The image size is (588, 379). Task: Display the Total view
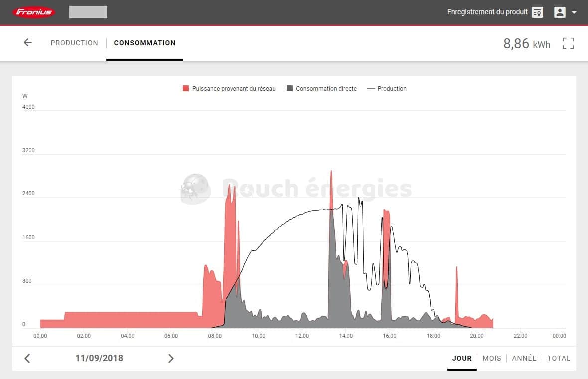click(559, 358)
